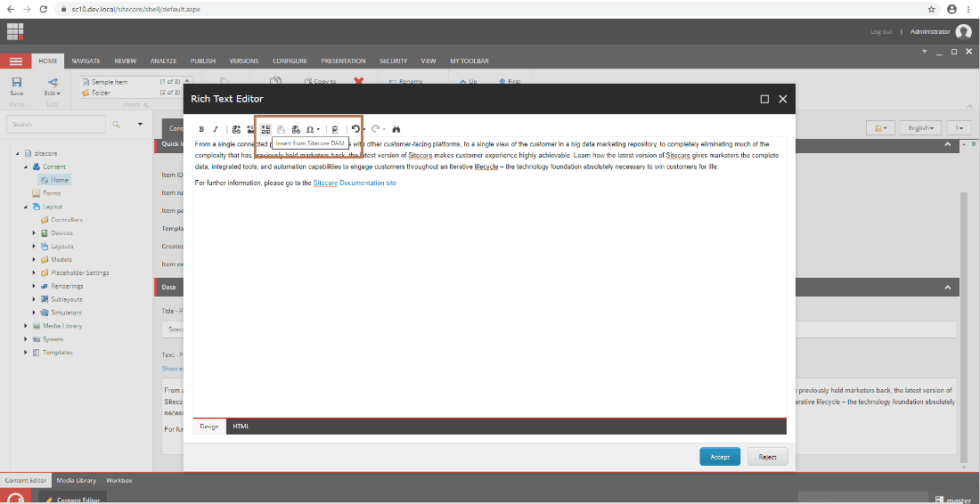Expand the Templates tree node

26,353
